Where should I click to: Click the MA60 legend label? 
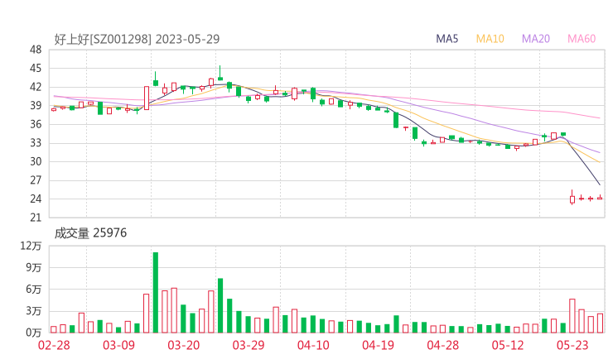[x=582, y=39]
